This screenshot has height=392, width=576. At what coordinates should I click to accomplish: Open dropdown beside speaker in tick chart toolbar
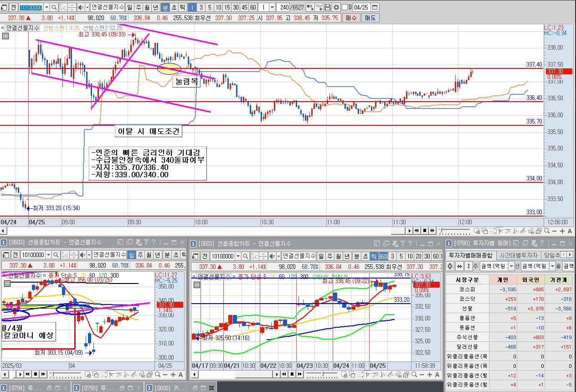[278, 256]
